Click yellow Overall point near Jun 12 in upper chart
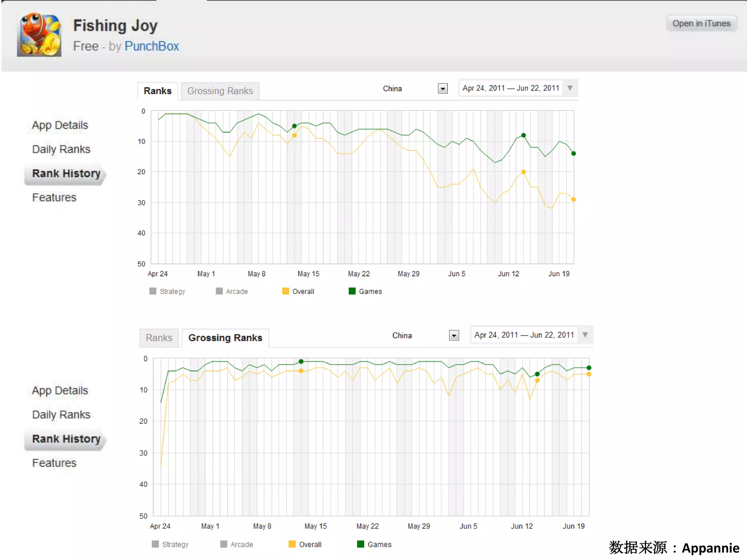This screenshot has width=747, height=560. coord(523,172)
